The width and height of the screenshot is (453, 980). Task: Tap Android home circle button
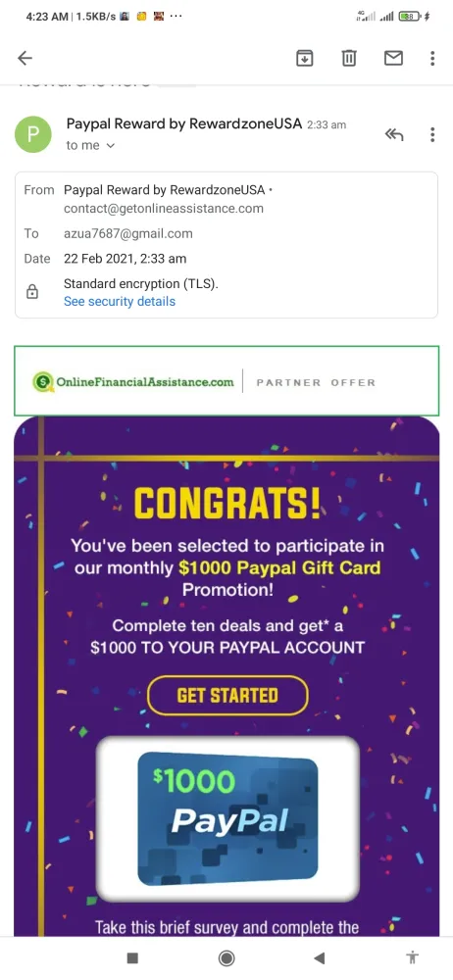point(226,957)
